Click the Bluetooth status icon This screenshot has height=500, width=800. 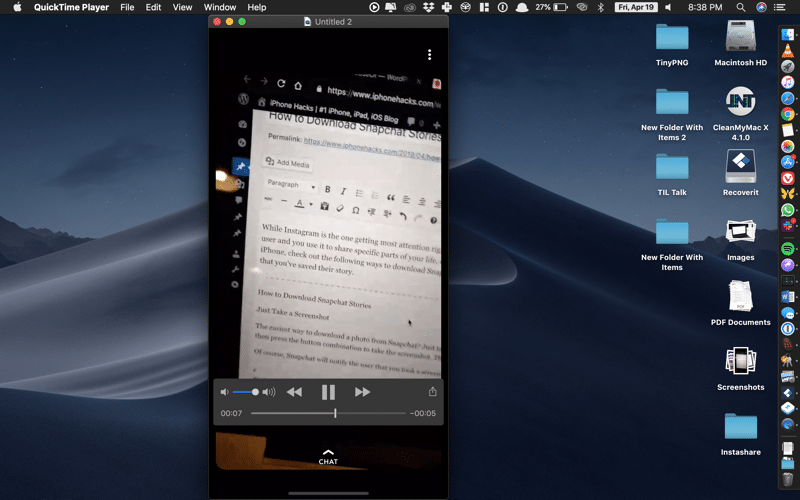click(601, 7)
